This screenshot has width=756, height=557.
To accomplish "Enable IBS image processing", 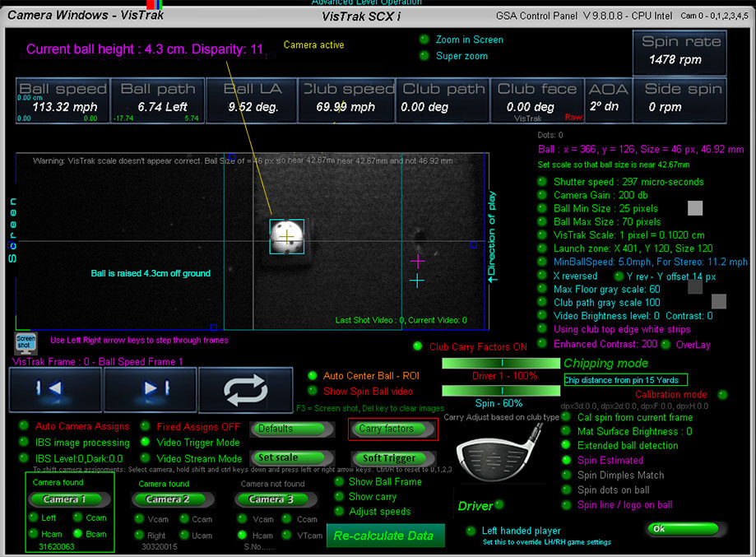I will 24,442.
